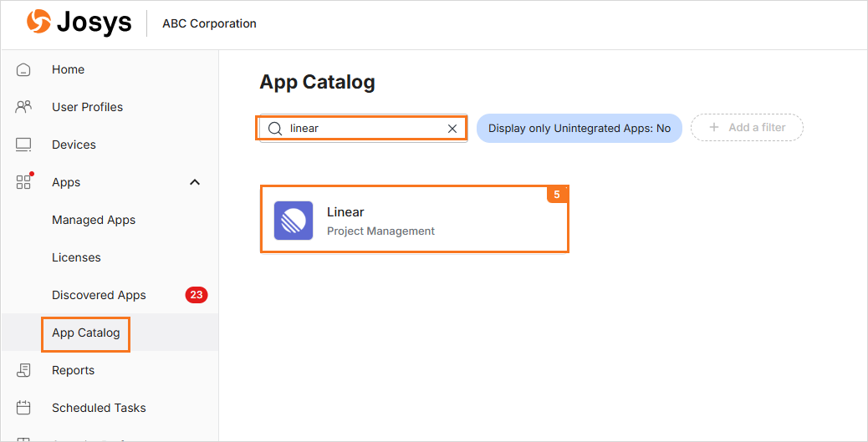Focus the app search field
Image resolution: width=868 pixels, height=442 pixels.
(x=364, y=129)
